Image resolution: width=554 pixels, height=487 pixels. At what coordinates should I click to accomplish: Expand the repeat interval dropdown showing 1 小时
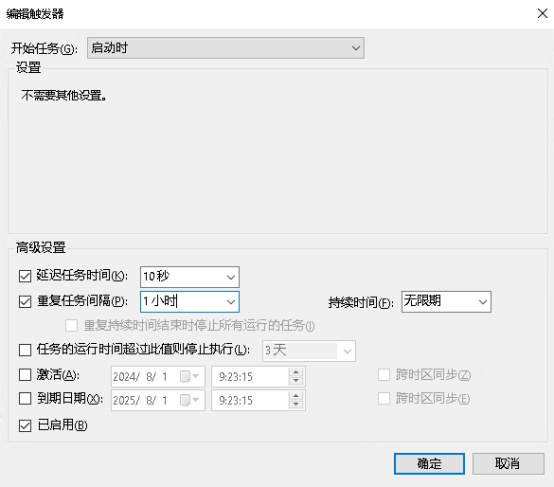231,302
